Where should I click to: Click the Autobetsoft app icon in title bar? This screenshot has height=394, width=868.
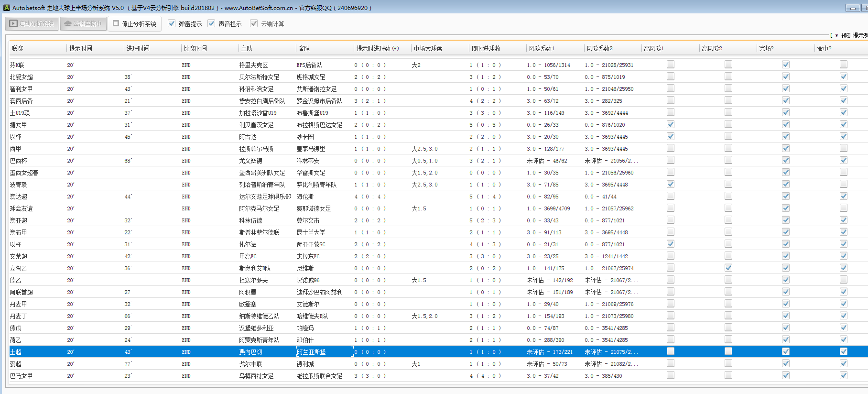(x=6, y=8)
